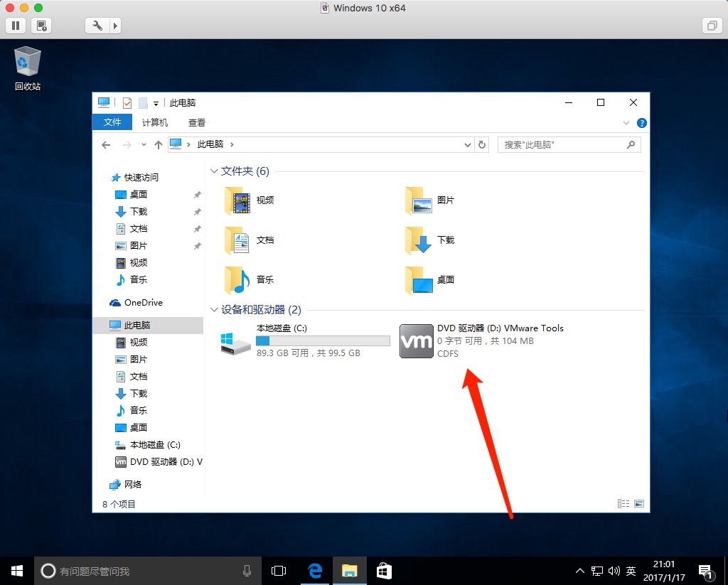Open Action Center notifications
The image size is (728, 585).
point(706,571)
